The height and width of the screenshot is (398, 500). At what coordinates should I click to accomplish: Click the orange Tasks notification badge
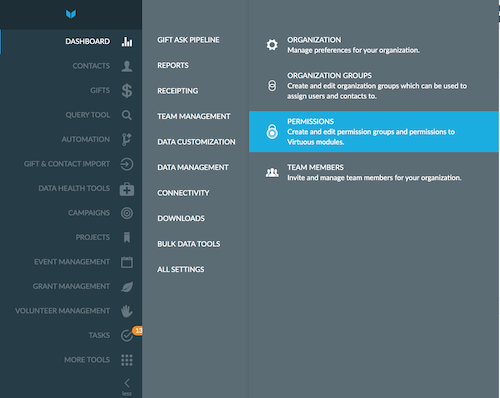[137, 330]
